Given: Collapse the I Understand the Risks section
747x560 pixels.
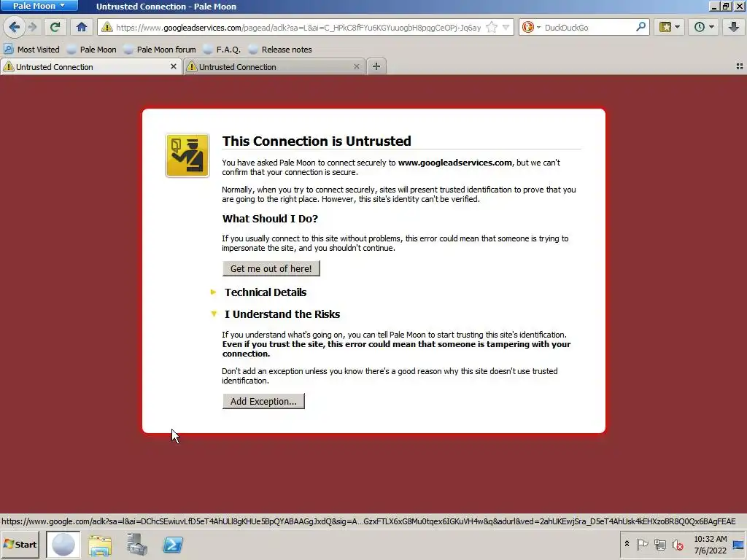Looking at the screenshot, I should [x=282, y=314].
